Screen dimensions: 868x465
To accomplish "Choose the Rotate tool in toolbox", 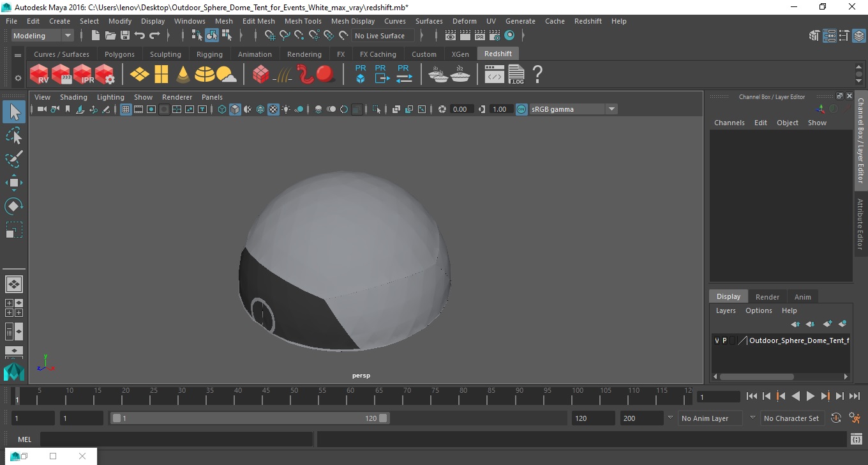I will pyautogui.click(x=14, y=206).
